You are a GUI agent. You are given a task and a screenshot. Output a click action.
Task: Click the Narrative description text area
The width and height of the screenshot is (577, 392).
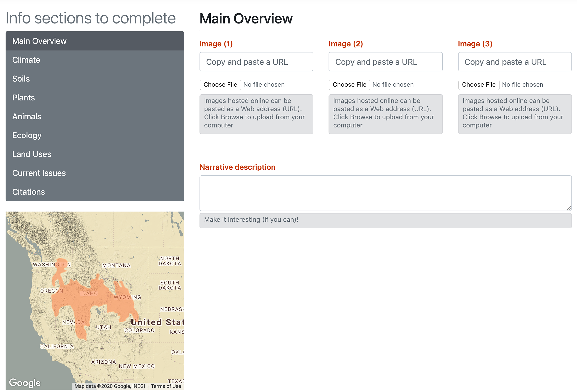[x=386, y=193]
